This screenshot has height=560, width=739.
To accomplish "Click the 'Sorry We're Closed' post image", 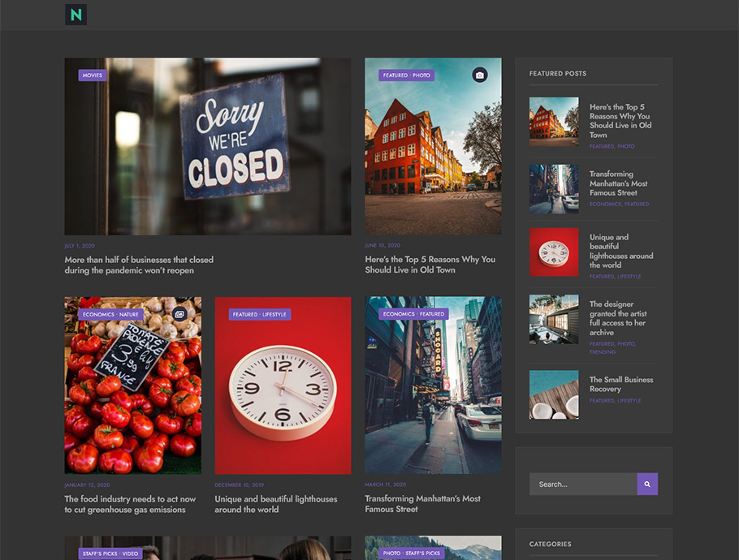I will (x=208, y=146).
